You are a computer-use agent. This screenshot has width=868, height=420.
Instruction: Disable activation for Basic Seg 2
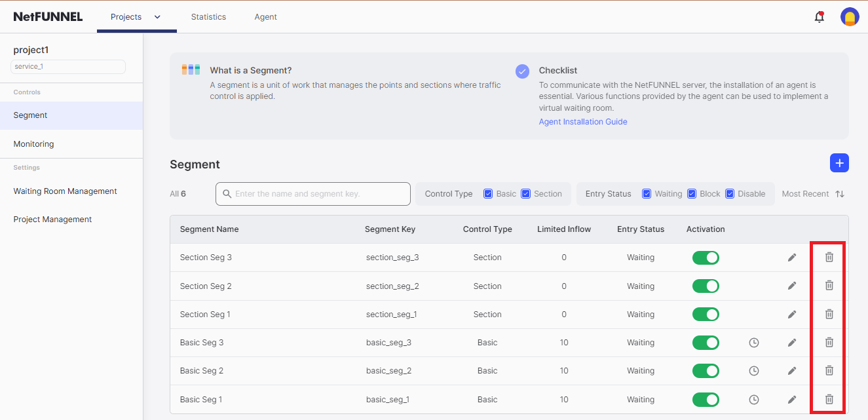[706, 371]
